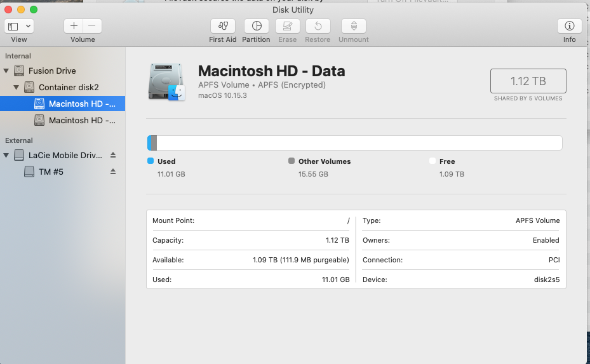Image resolution: width=590 pixels, height=364 pixels.
Task: Select the unhighlighted Macintosh HD volume row
Action: click(62, 120)
